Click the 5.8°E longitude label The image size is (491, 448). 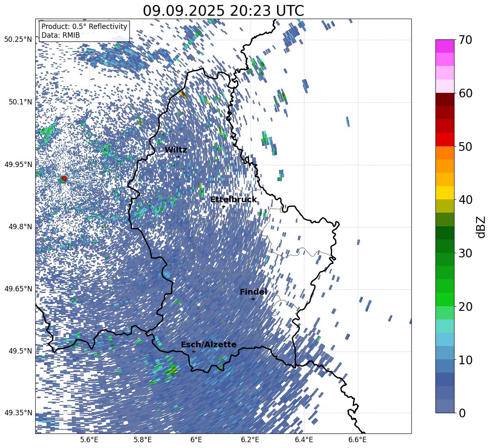click(143, 440)
